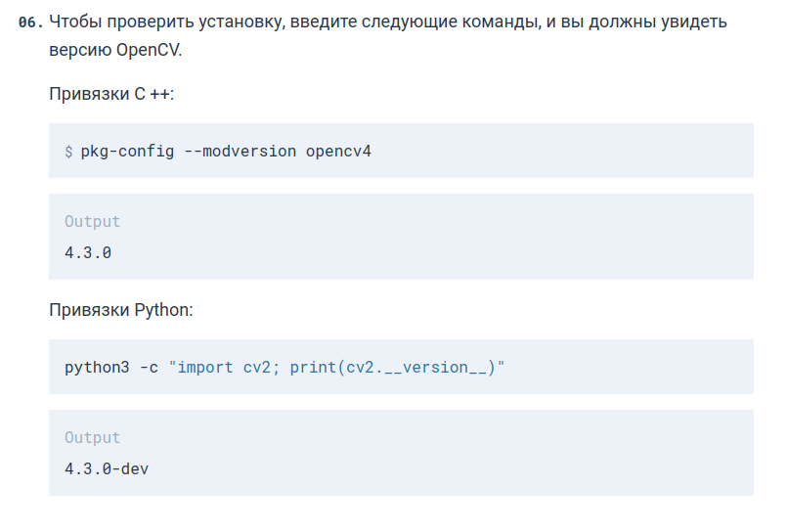Screen dimensions: 787x532
Task: Click the 'Привязки Python:' heading
Action: point(121,310)
